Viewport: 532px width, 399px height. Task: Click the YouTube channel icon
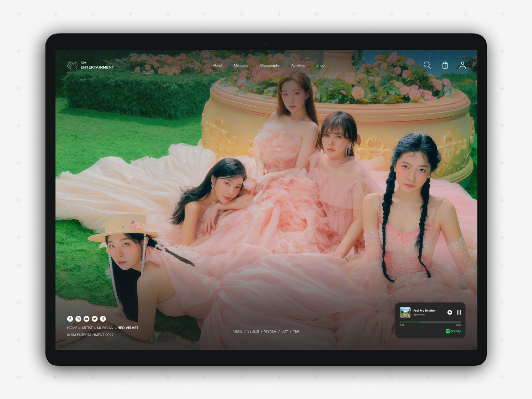87,319
